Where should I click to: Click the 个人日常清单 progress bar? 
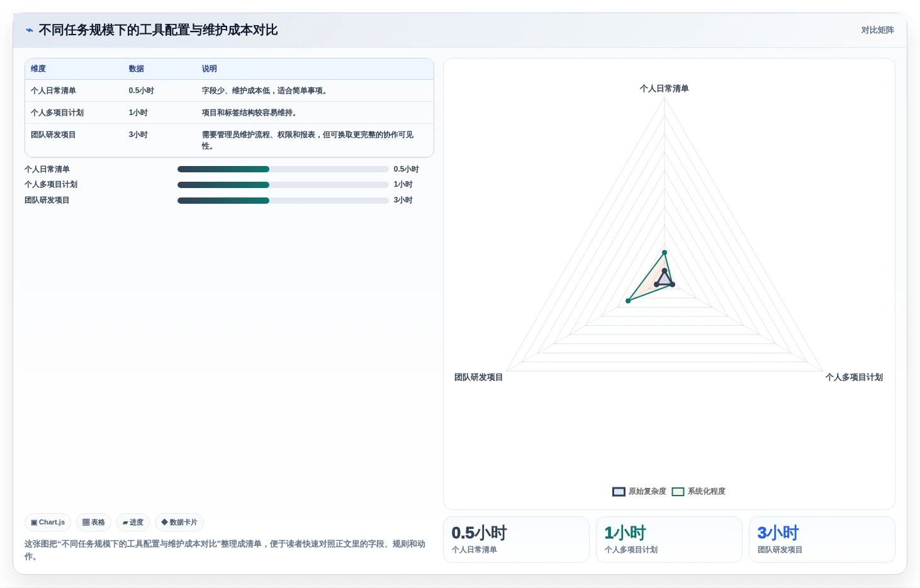pos(283,169)
